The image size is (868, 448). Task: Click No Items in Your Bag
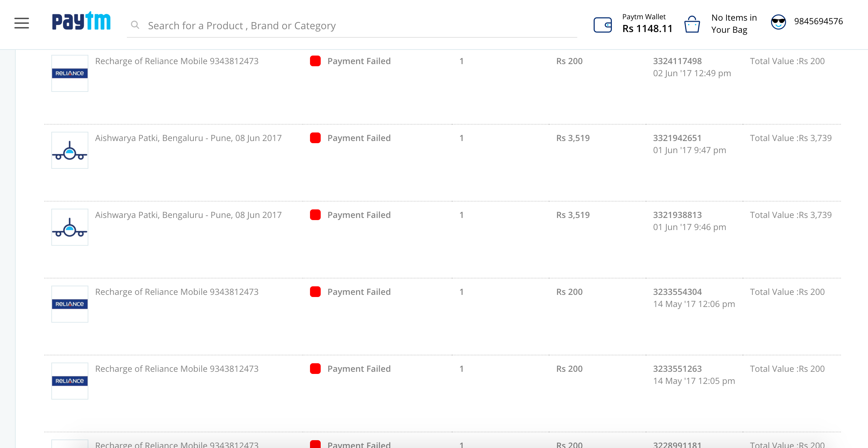tap(734, 24)
